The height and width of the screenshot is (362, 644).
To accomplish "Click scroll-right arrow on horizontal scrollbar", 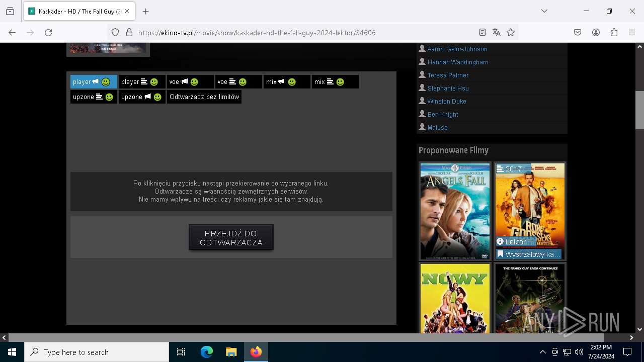I will pyautogui.click(x=631, y=337).
